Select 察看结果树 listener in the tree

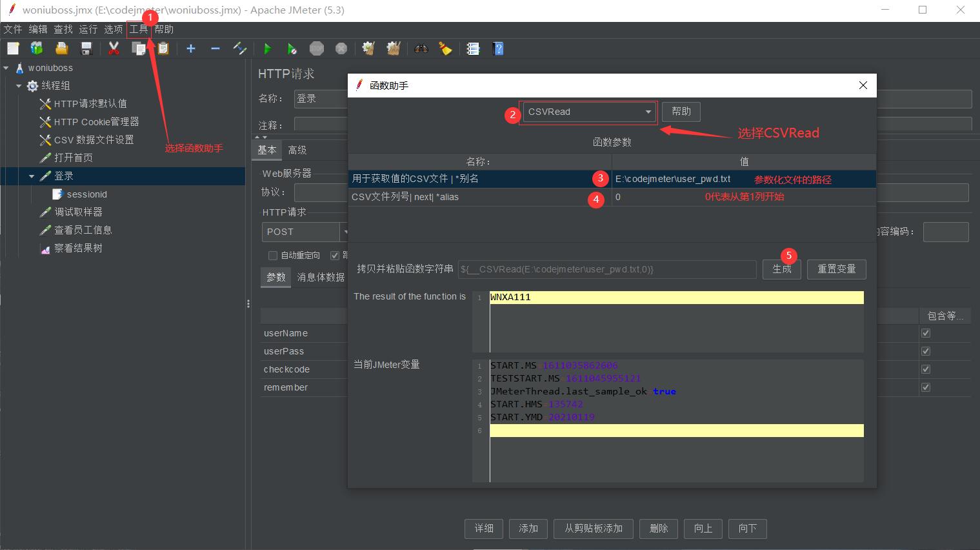pos(78,249)
